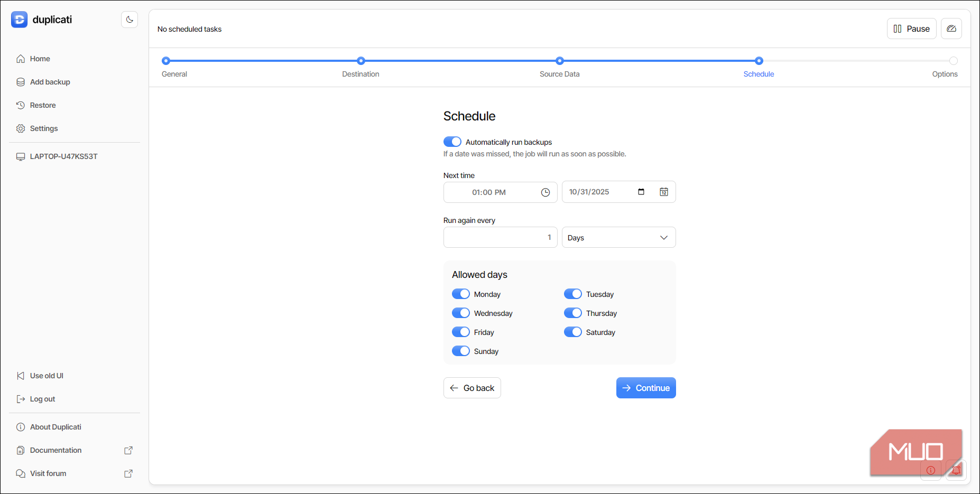The width and height of the screenshot is (980, 494).
Task: Disable Wednesday allowed day
Action: point(461,313)
